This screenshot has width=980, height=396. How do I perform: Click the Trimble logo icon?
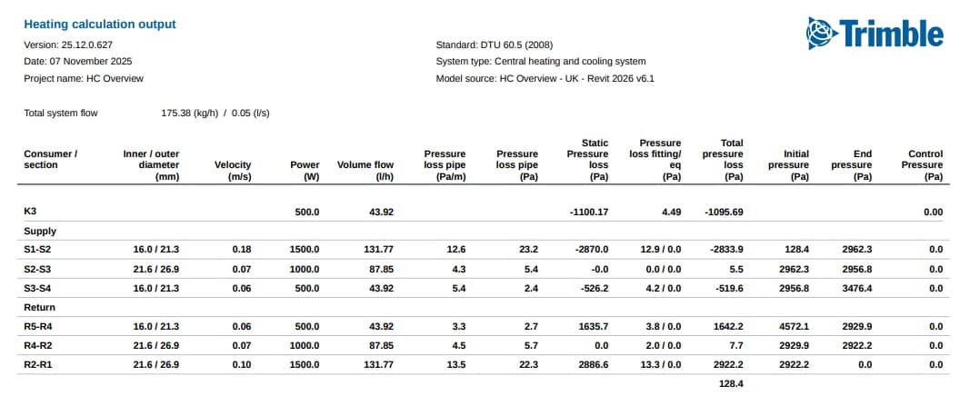click(x=820, y=34)
